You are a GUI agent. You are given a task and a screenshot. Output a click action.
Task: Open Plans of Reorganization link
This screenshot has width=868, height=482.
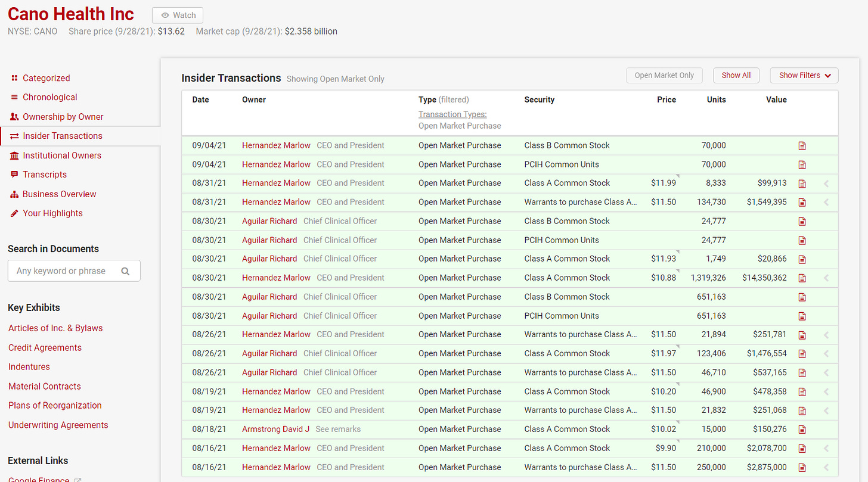[55, 406]
